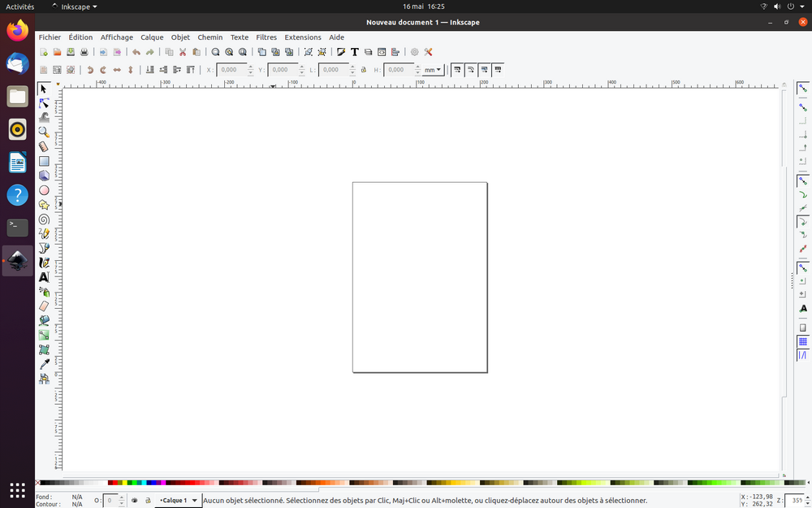This screenshot has height=508, width=812.
Task: Open Inkscape app menu in top bar
Action: [75, 7]
